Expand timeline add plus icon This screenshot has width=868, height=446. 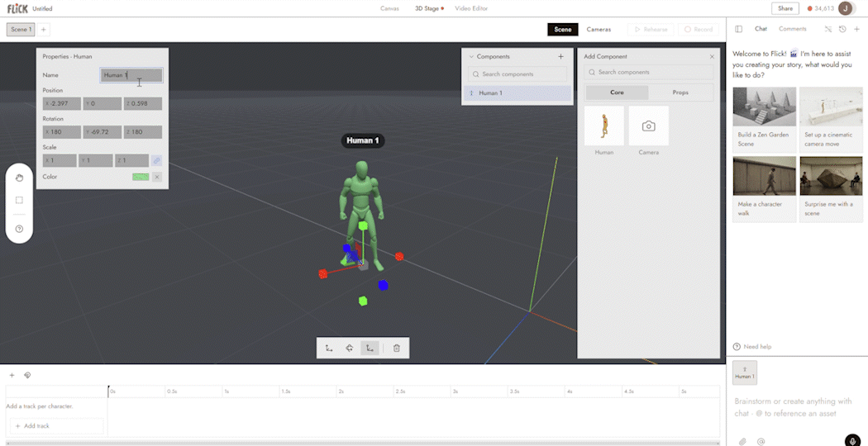tap(12, 375)
